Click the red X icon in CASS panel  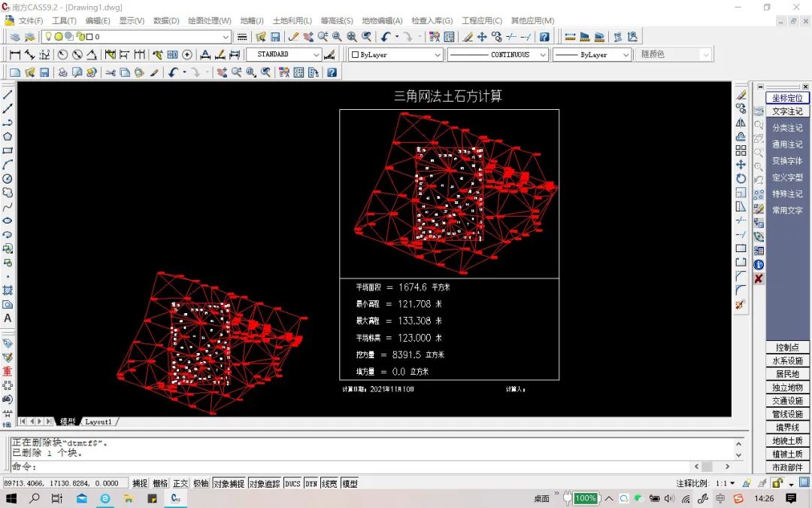pyautogui.click(x=759, y=279)
